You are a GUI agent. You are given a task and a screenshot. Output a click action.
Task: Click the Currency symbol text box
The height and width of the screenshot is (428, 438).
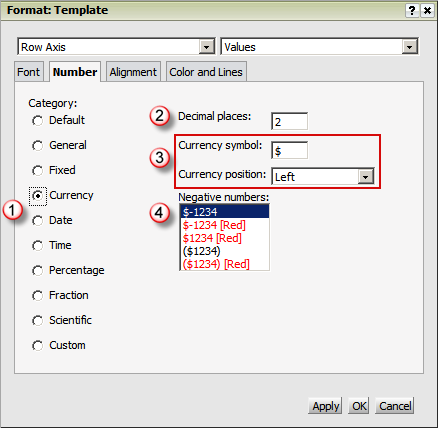pyautogui.click(x=289, y=150)
